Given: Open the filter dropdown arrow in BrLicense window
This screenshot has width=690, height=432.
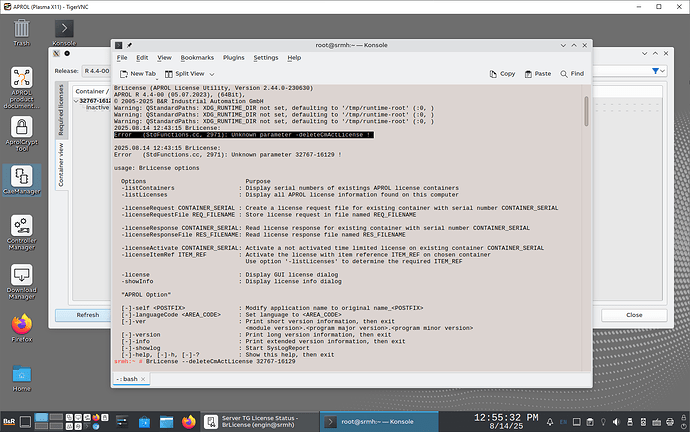Looking at the screenshot, I should tap(662, 71).
